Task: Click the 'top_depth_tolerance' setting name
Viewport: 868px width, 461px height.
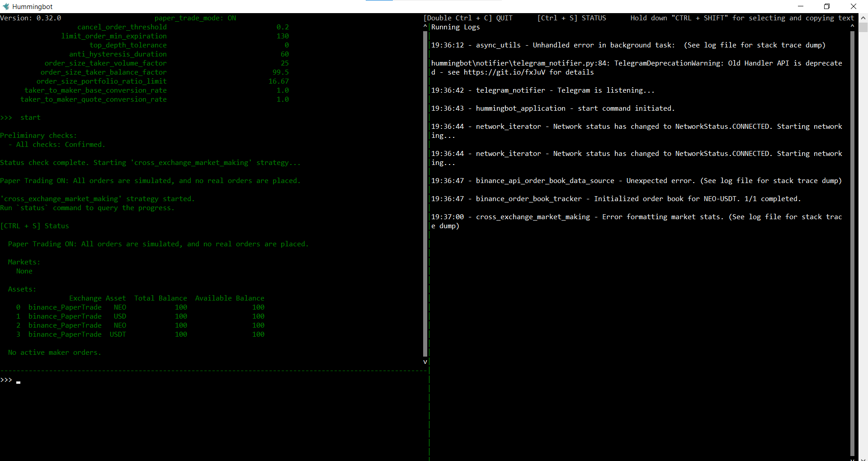Action: coord(128,45)
